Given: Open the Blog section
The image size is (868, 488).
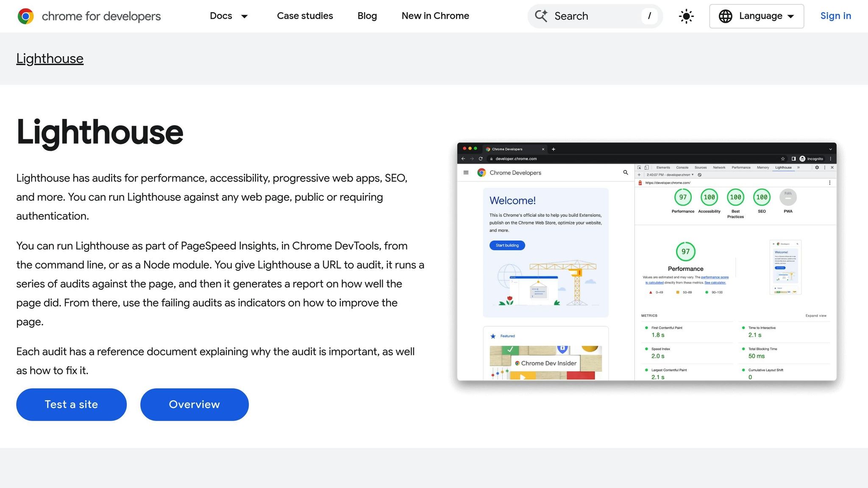Looking at the screenshot, I should [367, 16].
